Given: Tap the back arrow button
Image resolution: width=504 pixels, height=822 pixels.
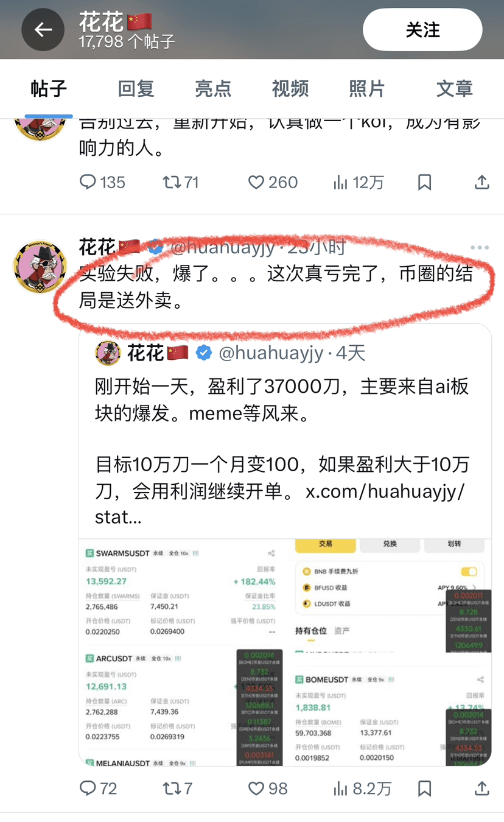Looking at the screenshot, I should (43, 29).
